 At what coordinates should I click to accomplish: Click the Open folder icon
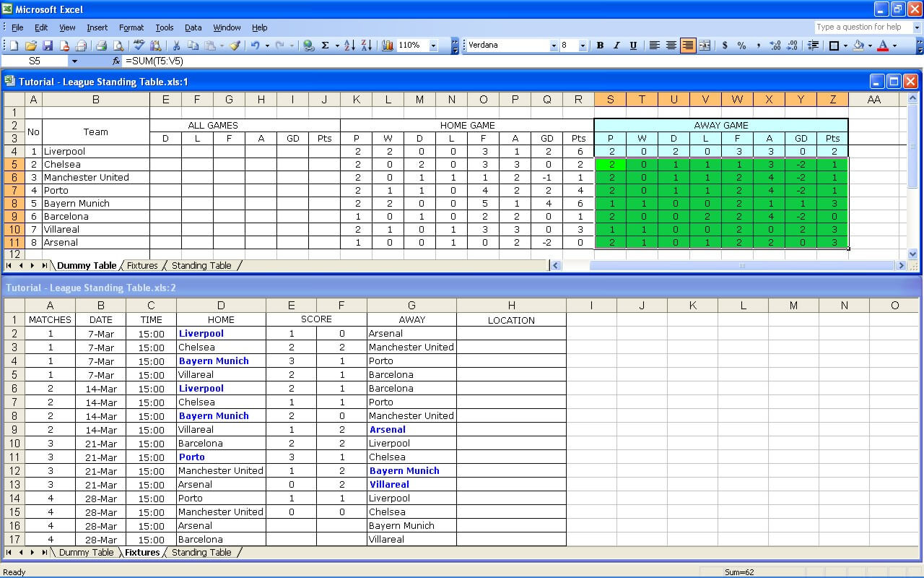coord(31,46)
